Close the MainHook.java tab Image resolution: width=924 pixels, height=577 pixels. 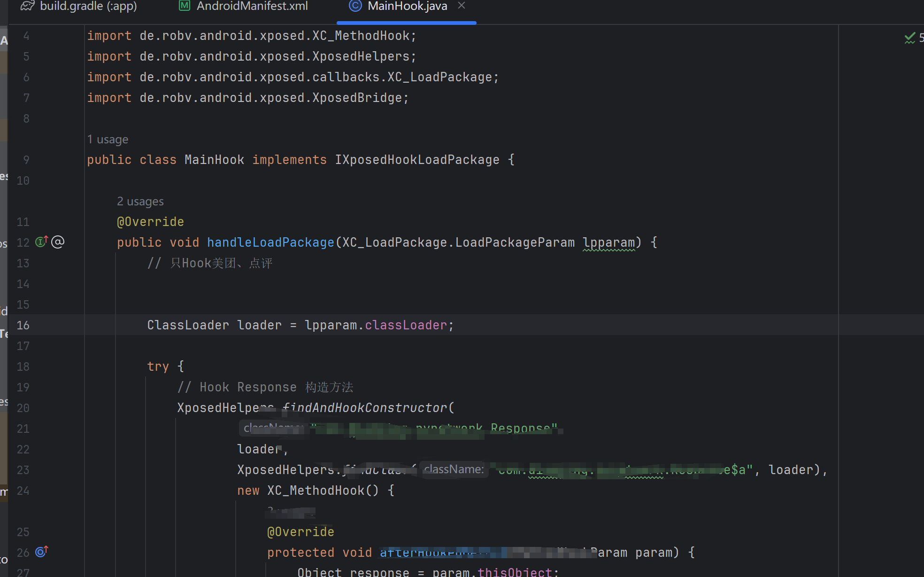pyautogui.click(x=462, y=6)
